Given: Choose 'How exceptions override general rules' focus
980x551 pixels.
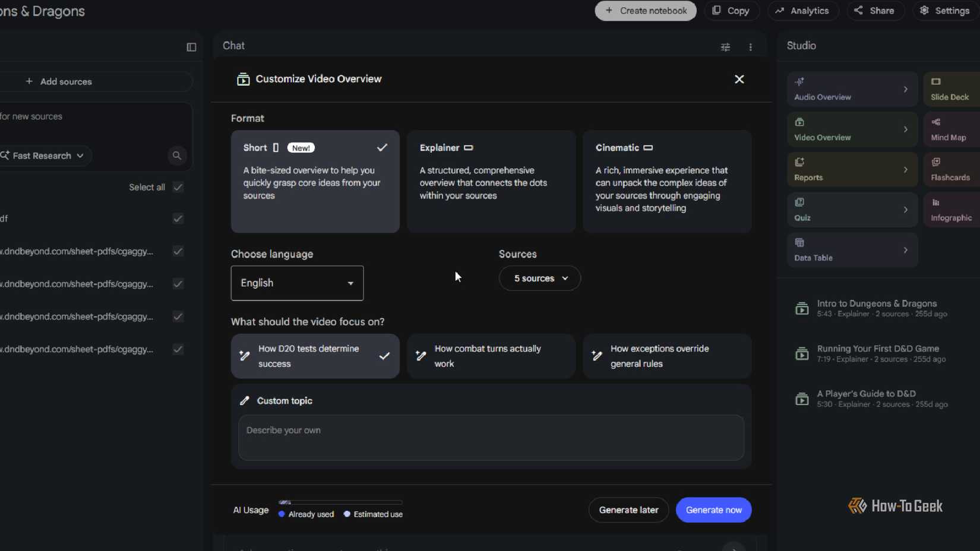Looking at the screenshot, I should [x=667, y=356].
